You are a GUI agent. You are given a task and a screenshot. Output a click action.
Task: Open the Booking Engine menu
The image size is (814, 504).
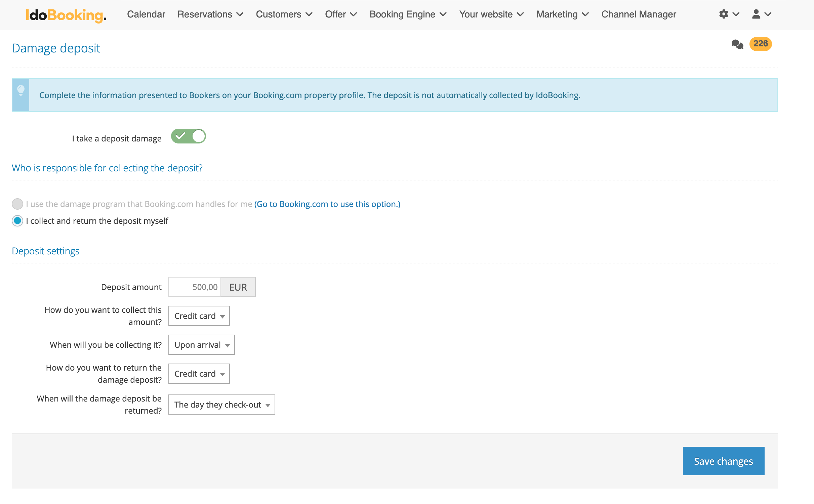pos(408,14)
